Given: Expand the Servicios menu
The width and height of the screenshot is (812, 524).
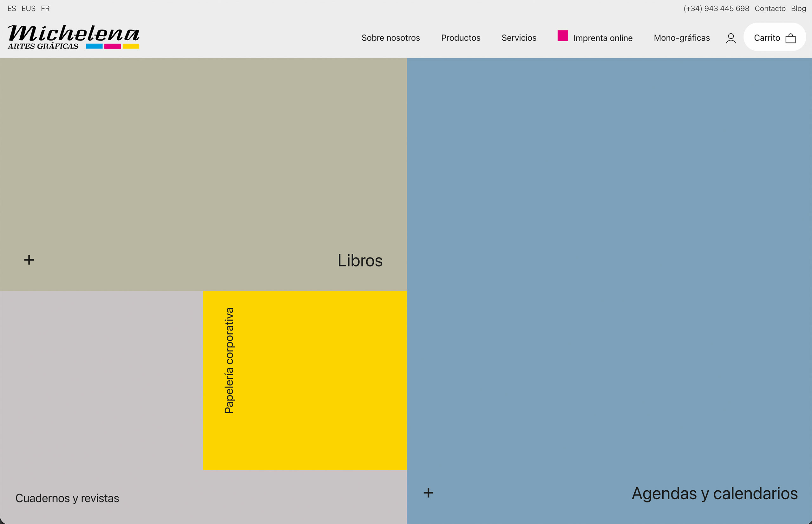Looking at the screenshot, I should (x=518, y=38).
